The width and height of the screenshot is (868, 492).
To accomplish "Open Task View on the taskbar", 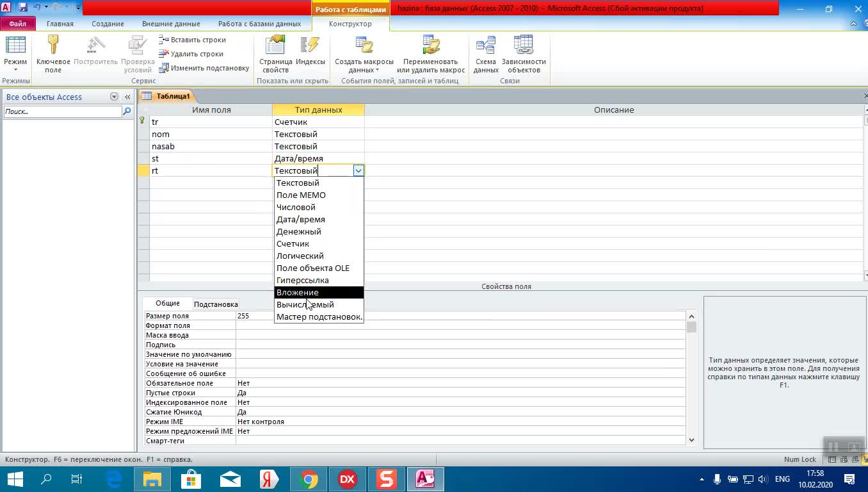I will pos(76,479).
